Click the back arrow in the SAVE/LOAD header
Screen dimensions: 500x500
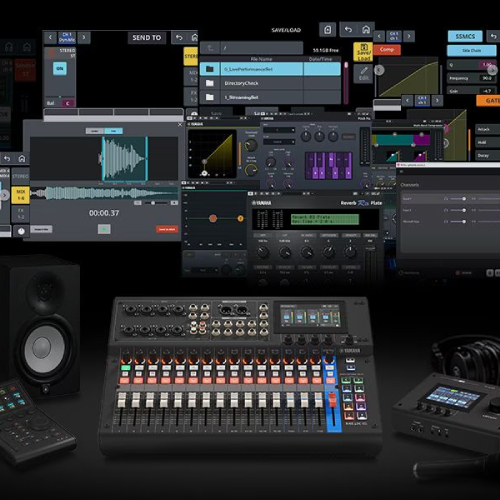click(x=348, y=30)
